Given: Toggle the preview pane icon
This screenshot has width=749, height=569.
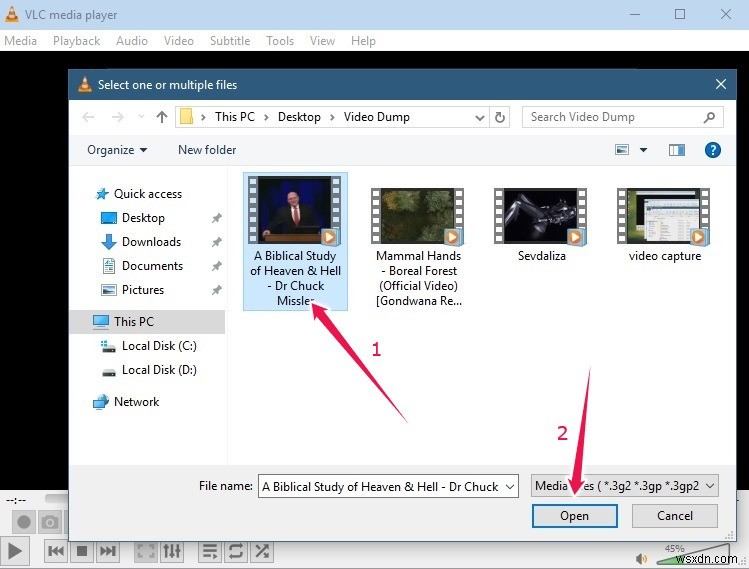Looking at the screenshot, I should (x=676, y=150).
